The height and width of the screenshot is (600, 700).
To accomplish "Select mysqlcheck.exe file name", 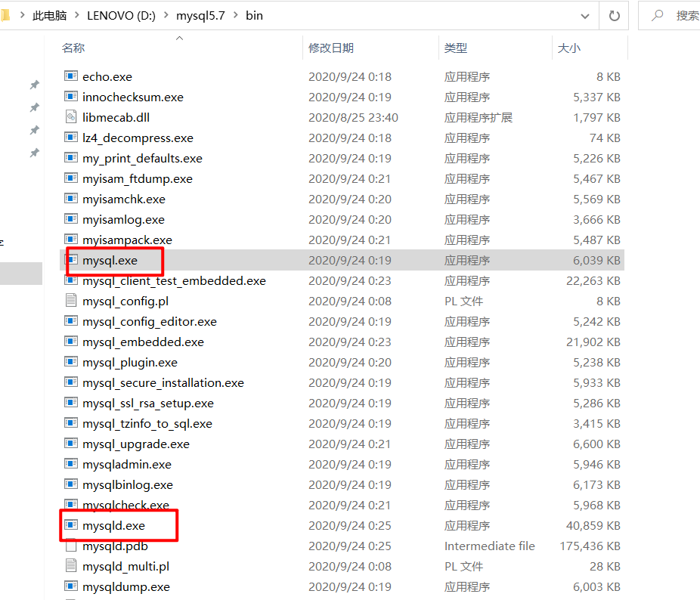I will pyautogui.click(x=126, y=506).
